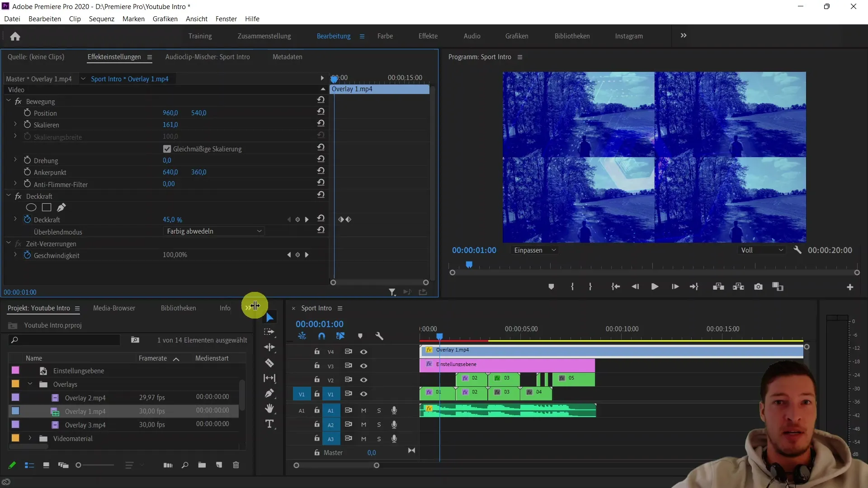Open timeline display settings wrench
Image resolution: width=868 pixels, height=488 pixels.
[379, 336]
